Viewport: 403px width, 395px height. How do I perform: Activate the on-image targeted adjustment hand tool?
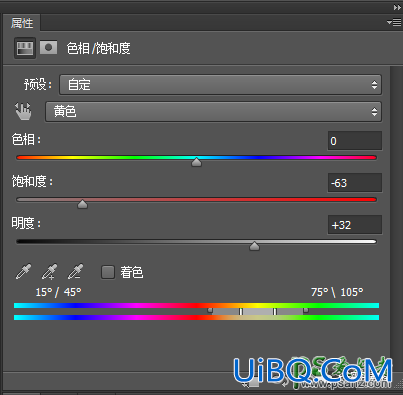point(23,111)
